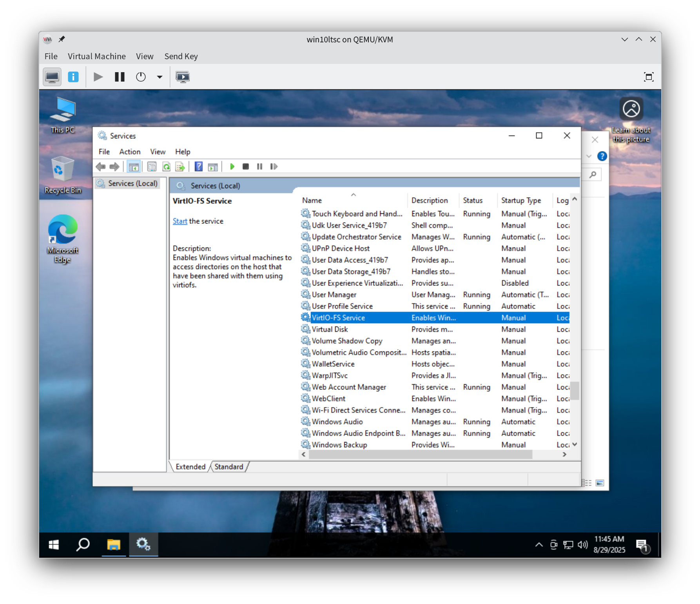The height and width of the screenshot is (604, 700).
Task: Expand the hidden system tray icons chevron
Action: pyautogui.click(x=539, y=544)
